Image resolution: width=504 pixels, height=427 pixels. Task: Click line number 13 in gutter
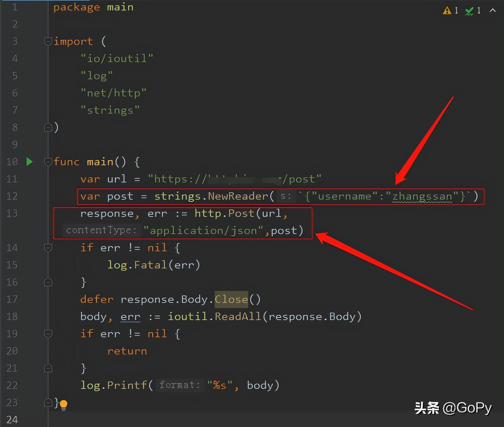click(x=12, y=213)
